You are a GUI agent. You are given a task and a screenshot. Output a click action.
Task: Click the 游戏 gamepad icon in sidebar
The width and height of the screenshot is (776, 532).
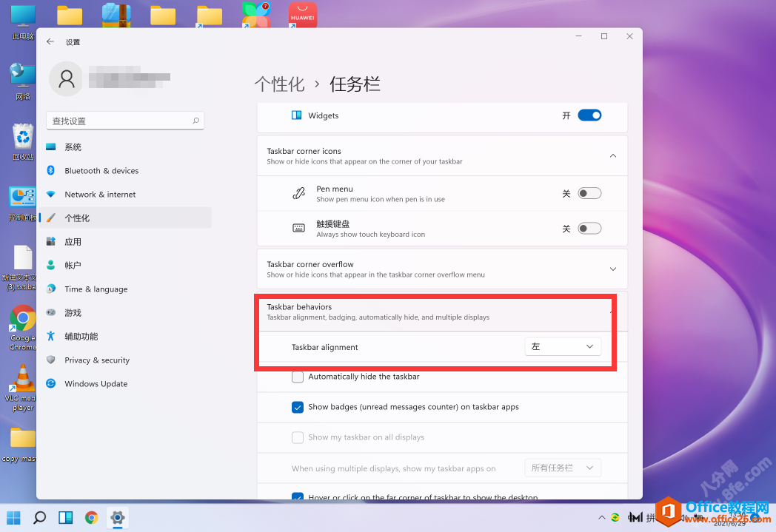(x=50, y=313)
